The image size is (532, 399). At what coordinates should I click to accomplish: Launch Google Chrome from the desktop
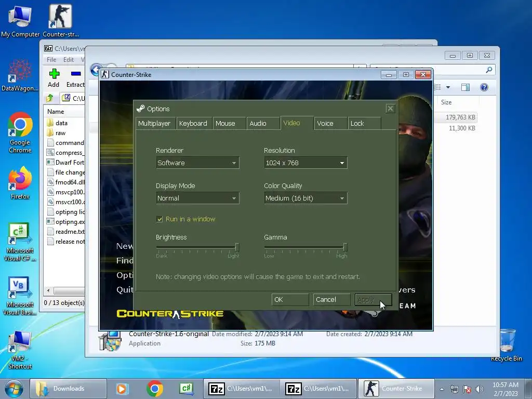click(20, 132)
